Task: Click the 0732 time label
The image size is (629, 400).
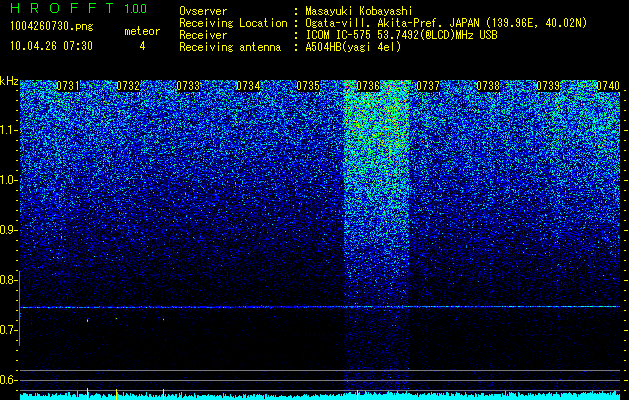Action: pos(128,86)
